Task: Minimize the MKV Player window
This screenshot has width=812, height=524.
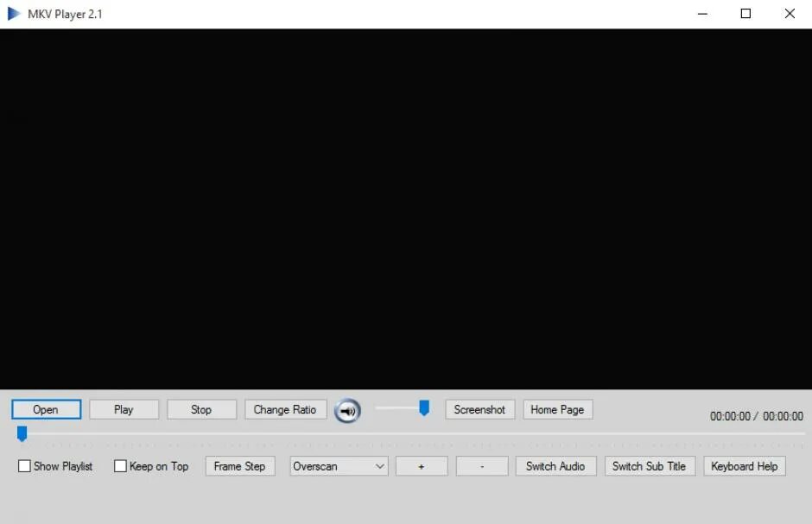Action: (702, 14)
